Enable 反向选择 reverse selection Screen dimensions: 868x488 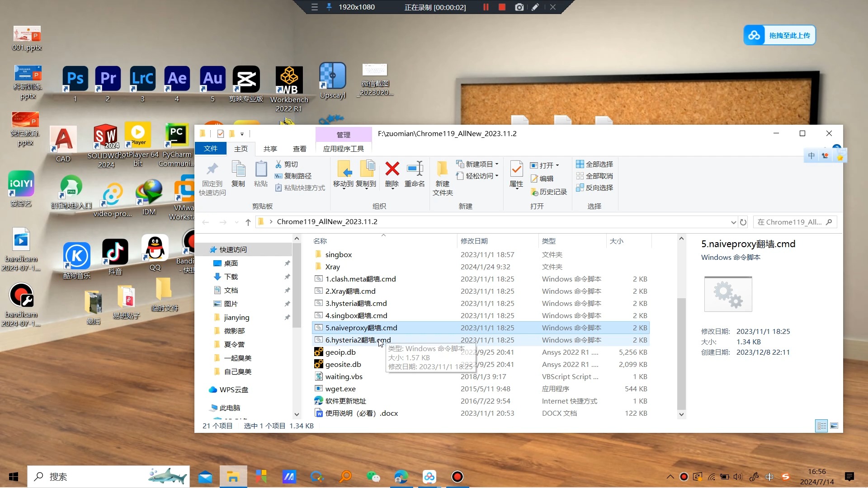click(x=597, y=188)
